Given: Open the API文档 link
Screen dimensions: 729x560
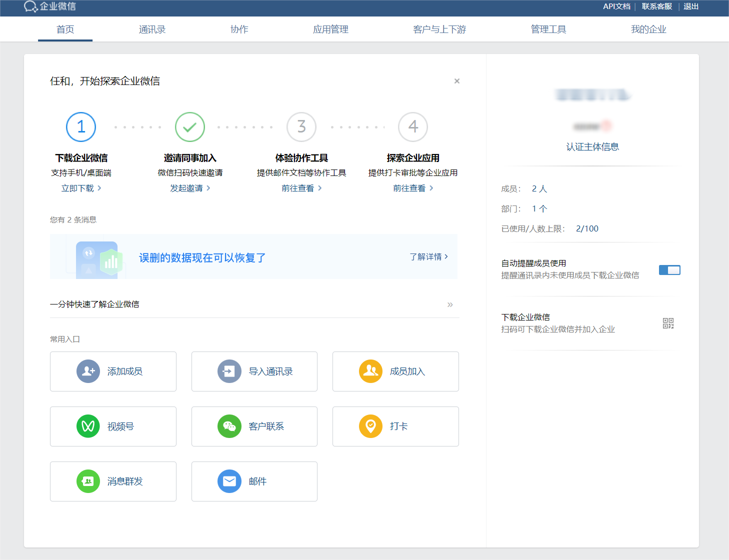Looking at the screenshot, I should click(x=616, y=6).
